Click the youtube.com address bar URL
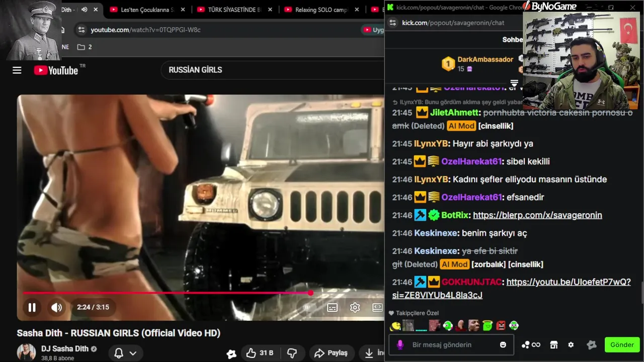This screenshot has height=362, width=644. (x=145, y=30)
